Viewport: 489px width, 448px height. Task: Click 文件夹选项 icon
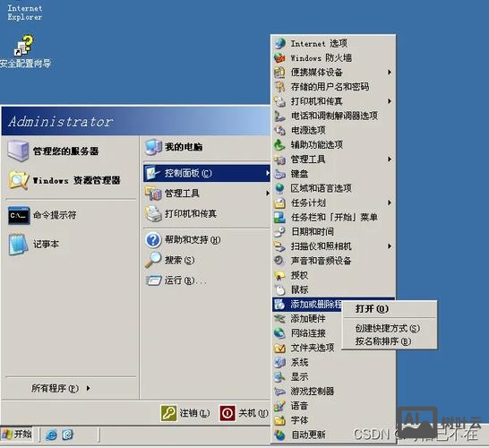pos(279,348)
